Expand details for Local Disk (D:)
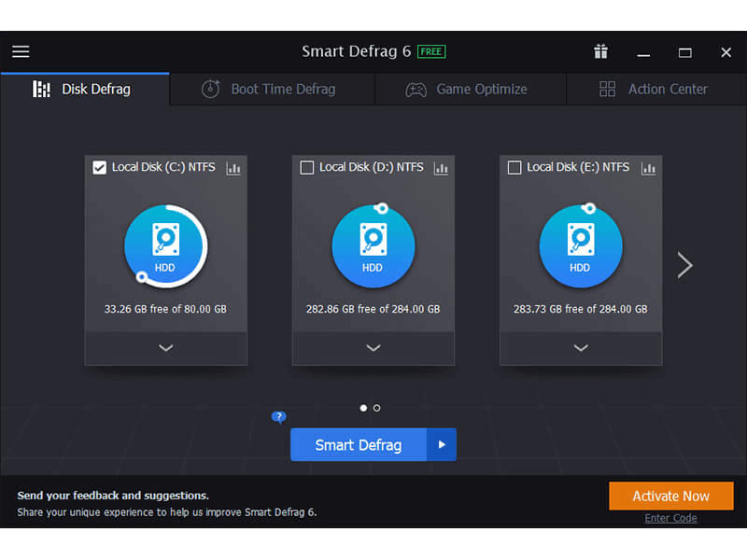Screen dimensions: 747x560 [373, 347]
